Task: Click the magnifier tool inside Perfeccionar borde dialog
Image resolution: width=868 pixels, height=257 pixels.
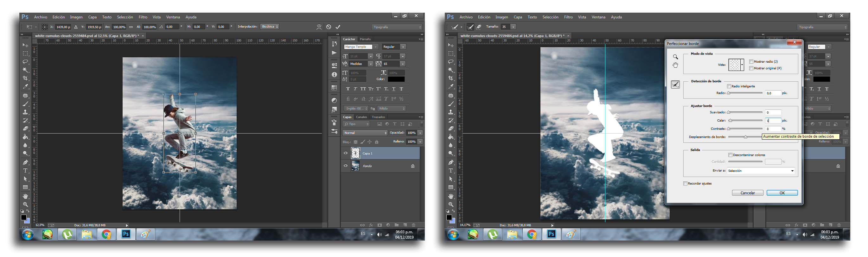Action: click(x=675, y=57)
